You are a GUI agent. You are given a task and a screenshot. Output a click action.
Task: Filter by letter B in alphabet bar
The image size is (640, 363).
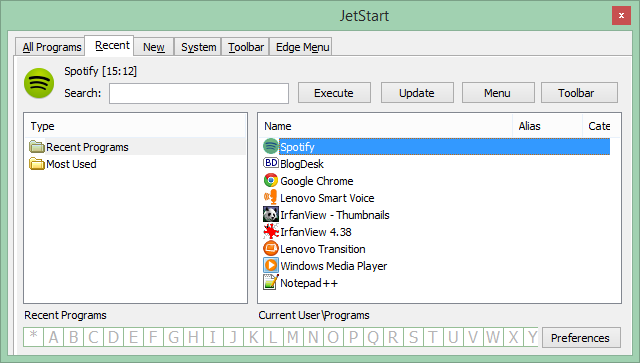73,337
